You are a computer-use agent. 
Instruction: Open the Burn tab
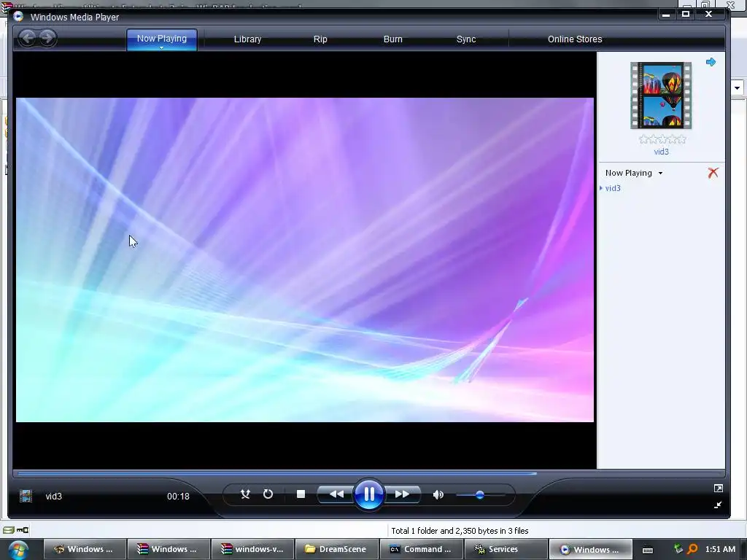(393, 39)
